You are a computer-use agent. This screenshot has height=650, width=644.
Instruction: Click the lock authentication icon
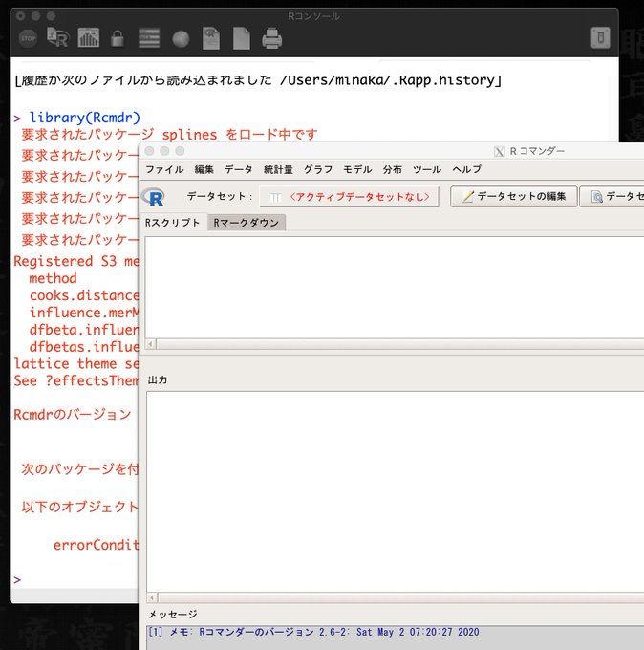117,38
